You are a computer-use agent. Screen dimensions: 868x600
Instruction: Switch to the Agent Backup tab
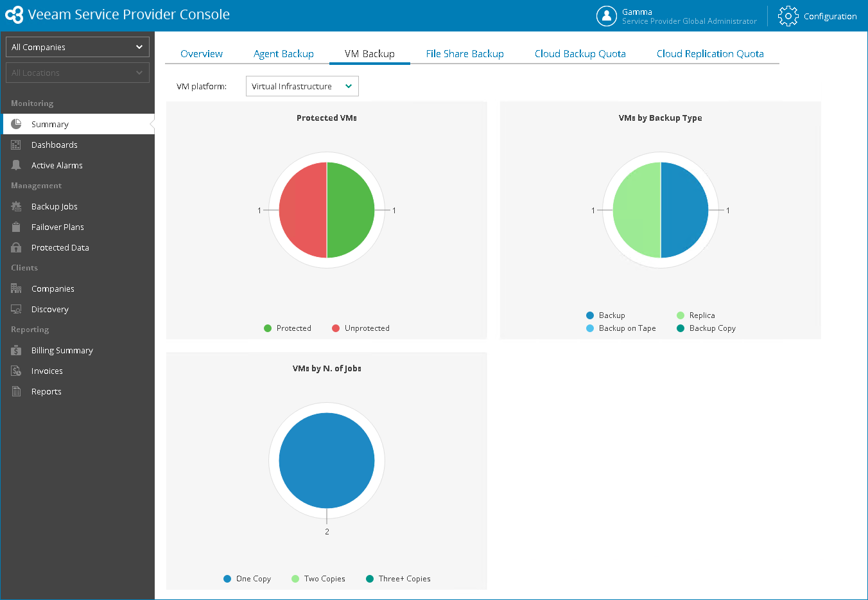click(284, 54)
